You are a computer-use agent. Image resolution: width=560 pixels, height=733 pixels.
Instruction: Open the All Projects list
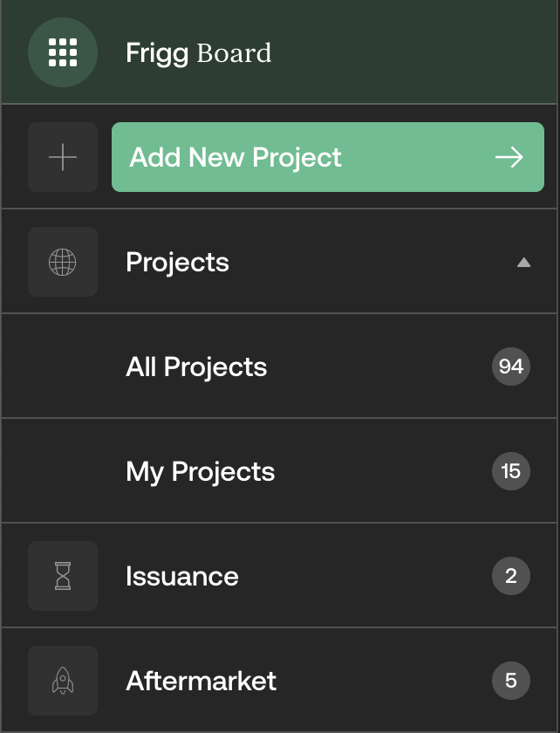[196, 366]
